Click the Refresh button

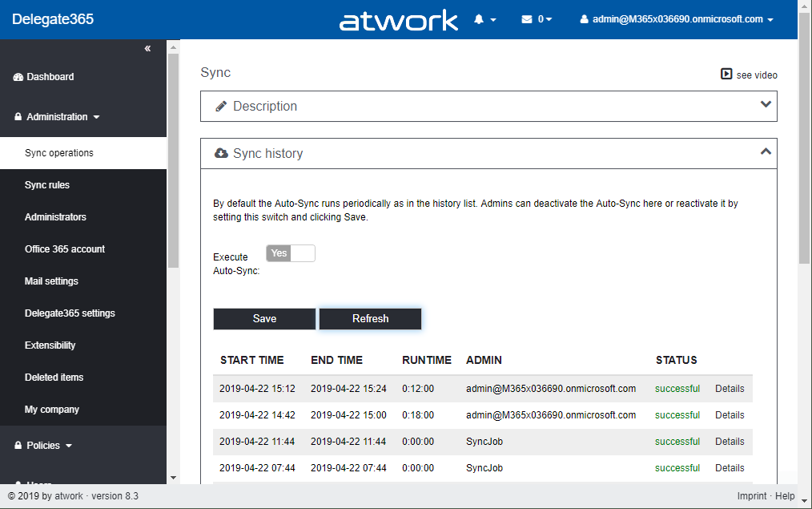pos(370,319)
